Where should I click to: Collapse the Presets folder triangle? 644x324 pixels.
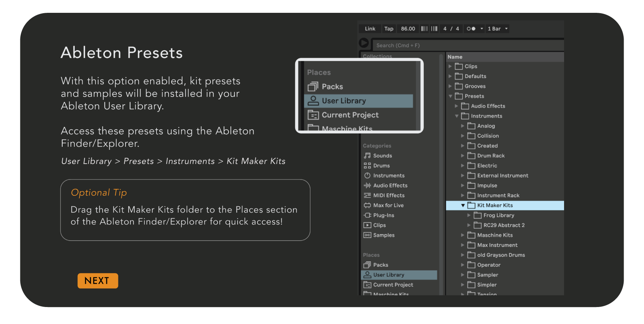pyautogui.click(x=450, y=96)
